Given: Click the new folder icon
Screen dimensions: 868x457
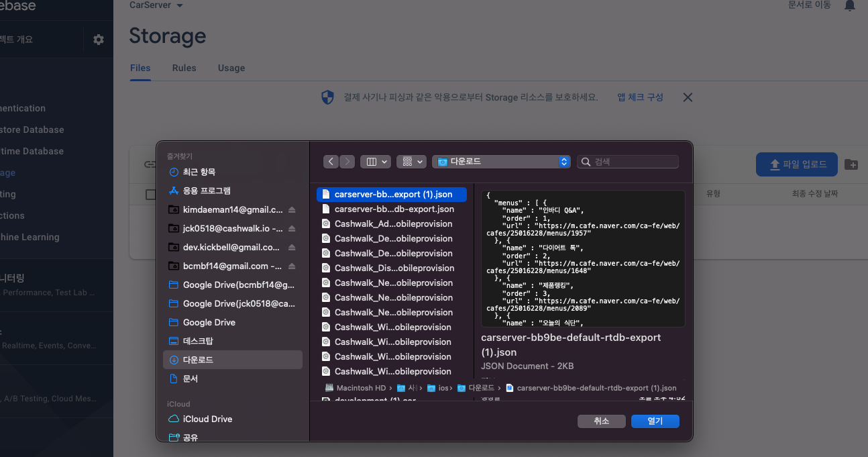Looking at the screenshot, I should click(x=851, y=164).
